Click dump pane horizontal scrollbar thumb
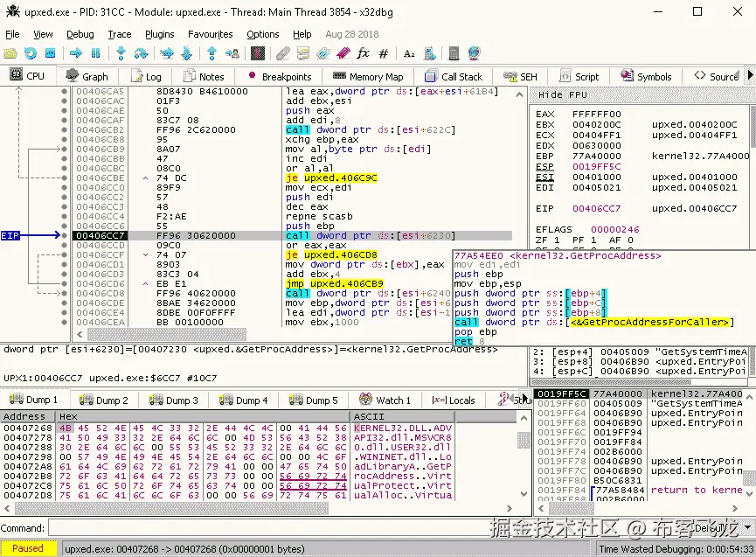 point(171,508)
